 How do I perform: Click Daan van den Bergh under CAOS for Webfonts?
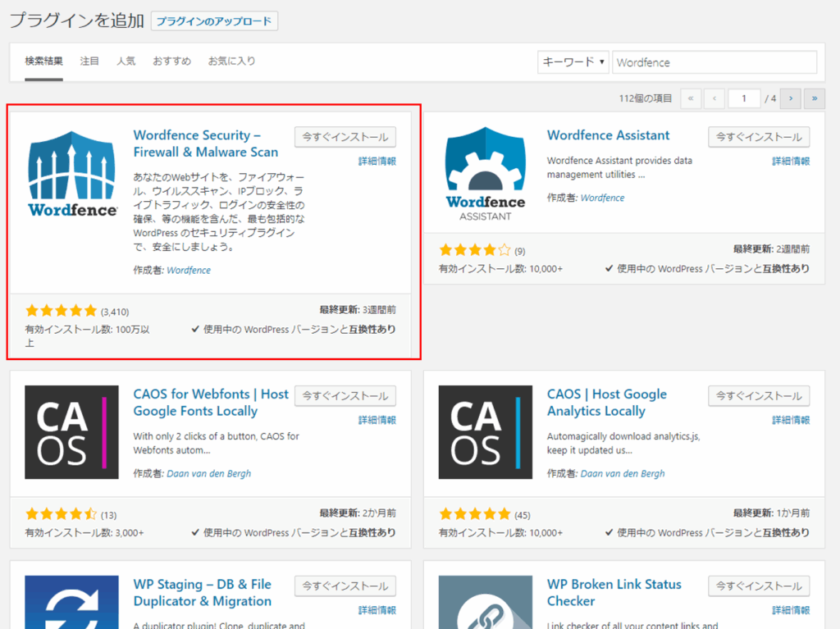coord(209,474)
